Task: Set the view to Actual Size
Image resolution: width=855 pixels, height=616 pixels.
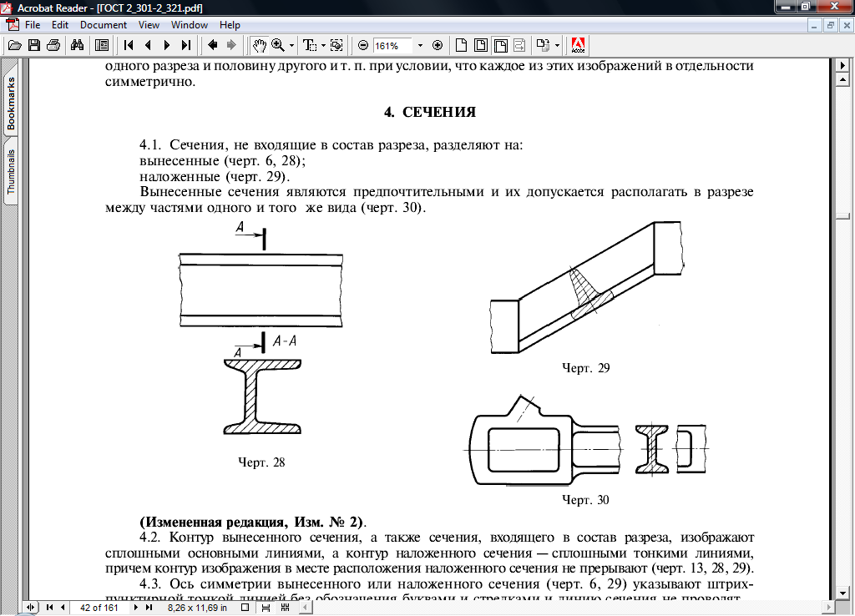Action: [461, 45]
